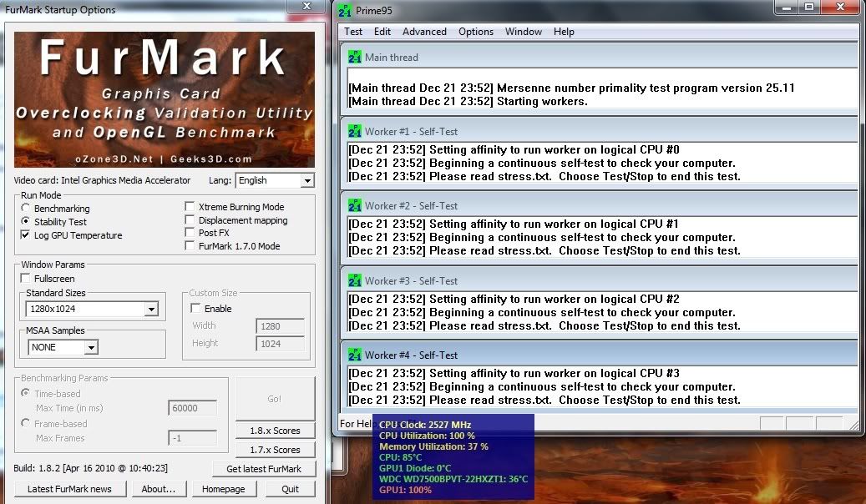The image size is (866, 504).
Task: Click the Worker #2 Self-Test icon
Action: (x=355, y=206)
